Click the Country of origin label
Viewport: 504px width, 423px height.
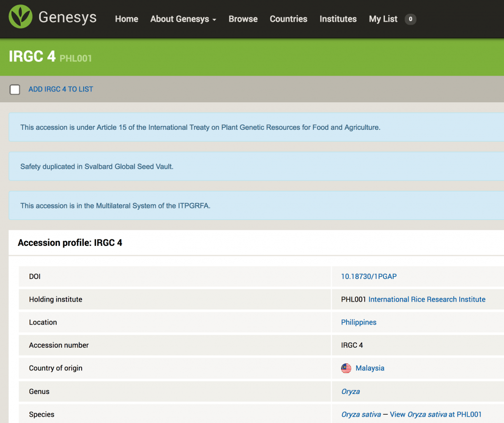click(56, 368)
